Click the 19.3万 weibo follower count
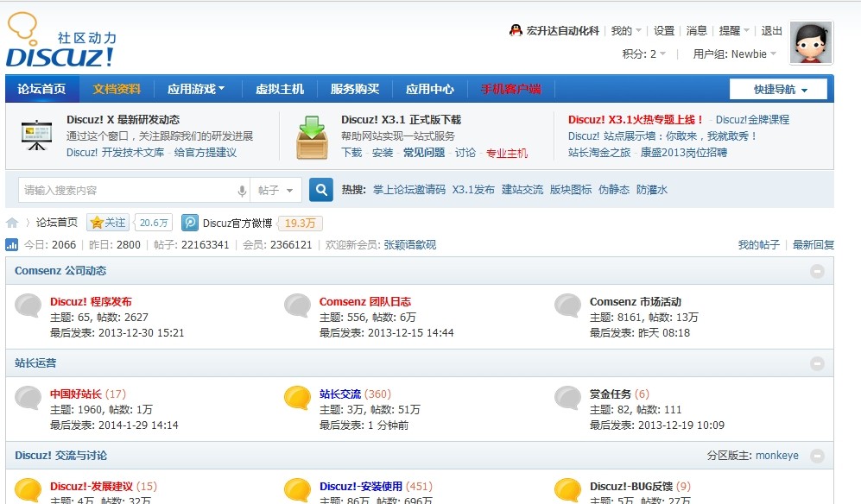 coord(300,223)
